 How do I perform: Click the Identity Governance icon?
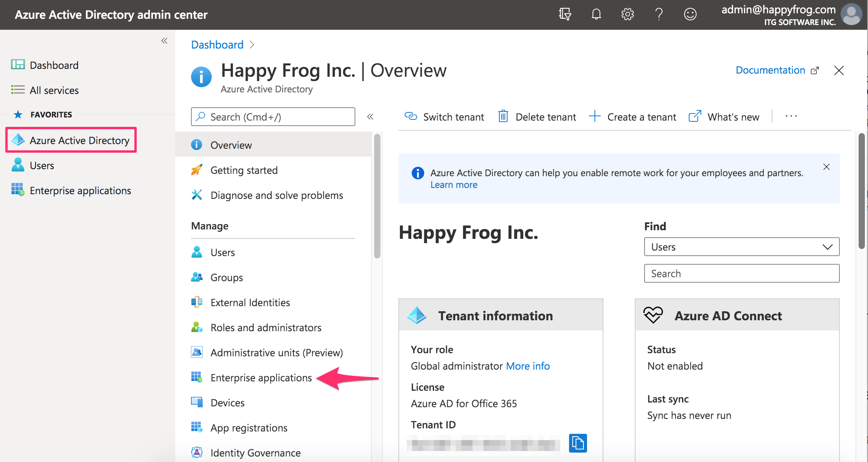[x=196, y=452]
